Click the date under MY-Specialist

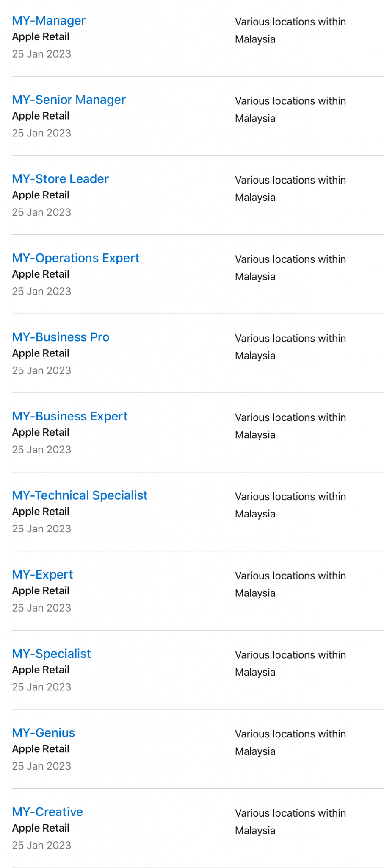[x=41, y=687]
